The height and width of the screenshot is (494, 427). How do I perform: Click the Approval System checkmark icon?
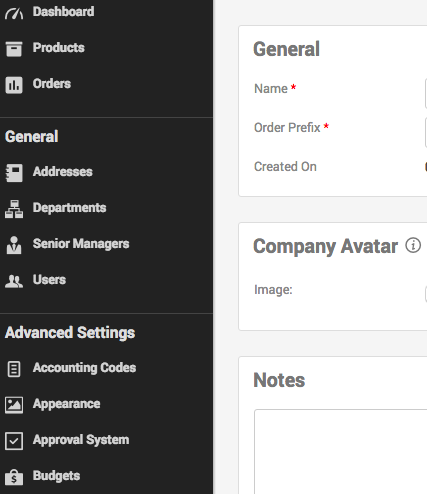pos(14,441)
